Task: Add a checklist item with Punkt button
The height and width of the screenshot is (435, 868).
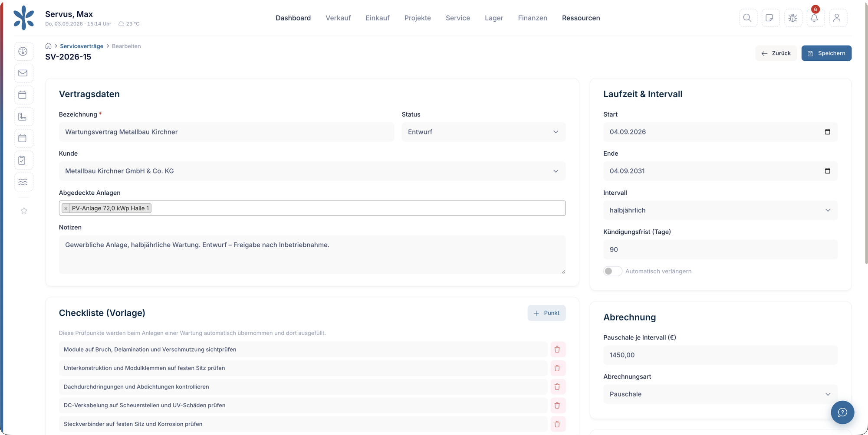Action: tap(546, 313)
